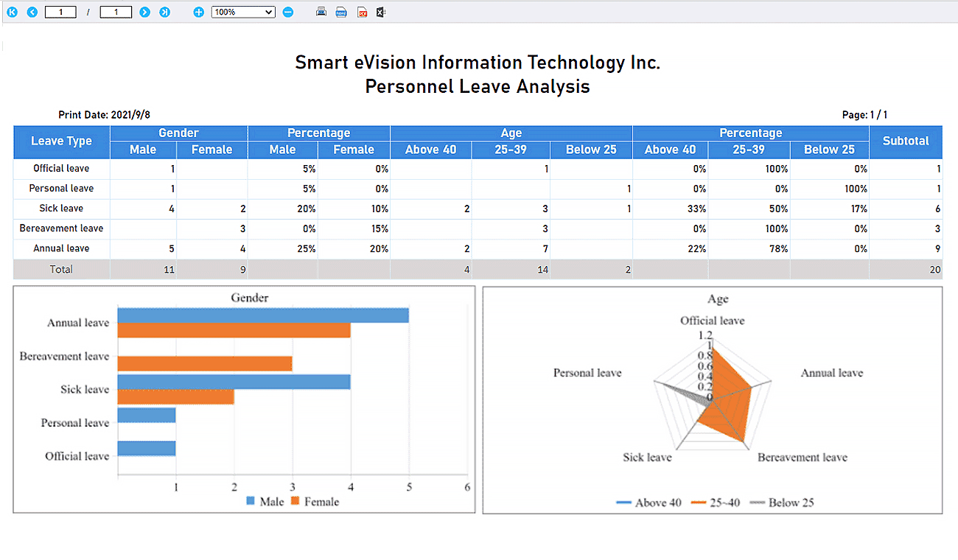958x560 pixels.
Task: Select the 25-39 header under Age
Action: pyautogui.click(x=511, y=150)
